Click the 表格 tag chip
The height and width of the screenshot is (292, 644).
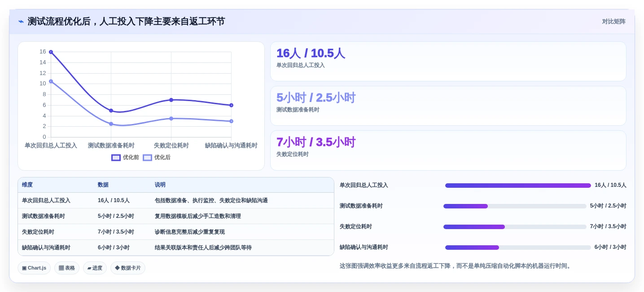coord(67,268)
